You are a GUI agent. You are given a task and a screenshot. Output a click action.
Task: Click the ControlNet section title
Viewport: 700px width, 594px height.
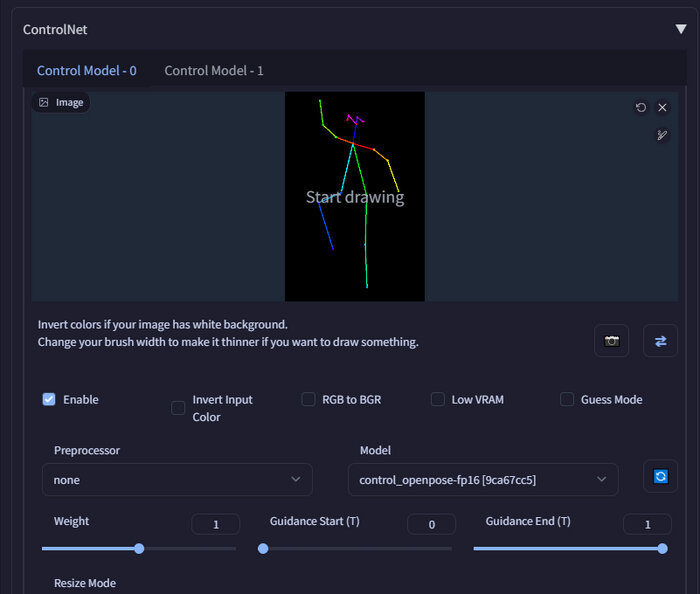point(55,29)
